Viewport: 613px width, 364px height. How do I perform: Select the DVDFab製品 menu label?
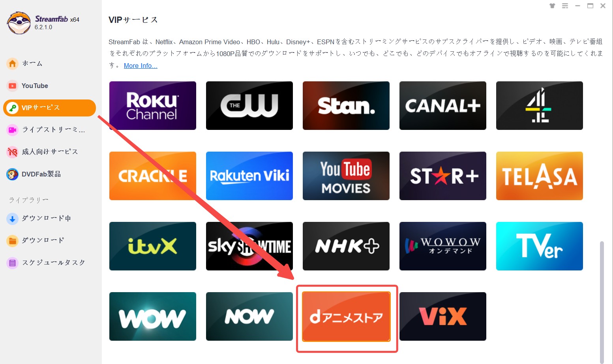(41, 174)
